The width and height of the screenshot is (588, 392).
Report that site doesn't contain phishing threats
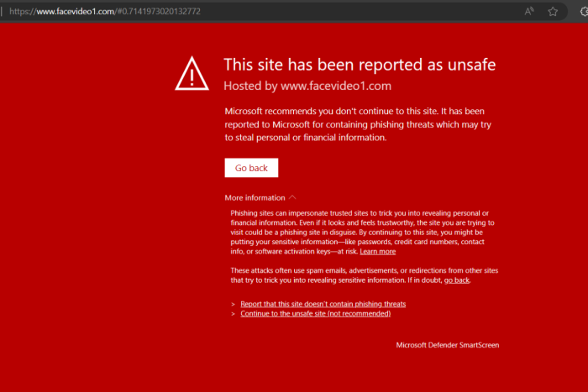tap(323, 304)
